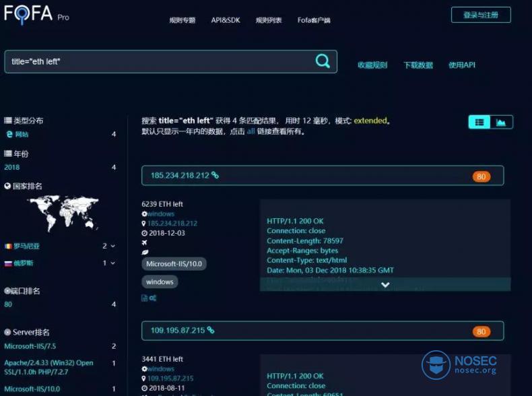Open the Fofa客户端 menu
Screen dimensions: 532x396
click(x=314, y=20)
